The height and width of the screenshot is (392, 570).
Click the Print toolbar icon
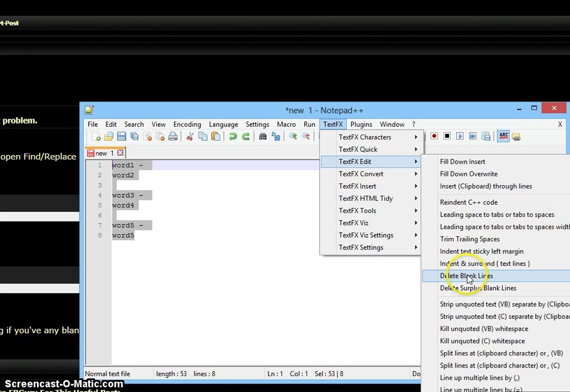pyautogui.click(x=173, y=136)
